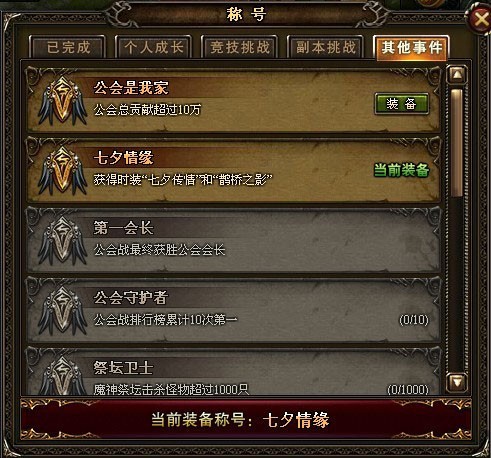Image resolution: width=491 pixels, height=458 pixels.
Task: Select the 其他事件 tab
Action: point(412,47)
